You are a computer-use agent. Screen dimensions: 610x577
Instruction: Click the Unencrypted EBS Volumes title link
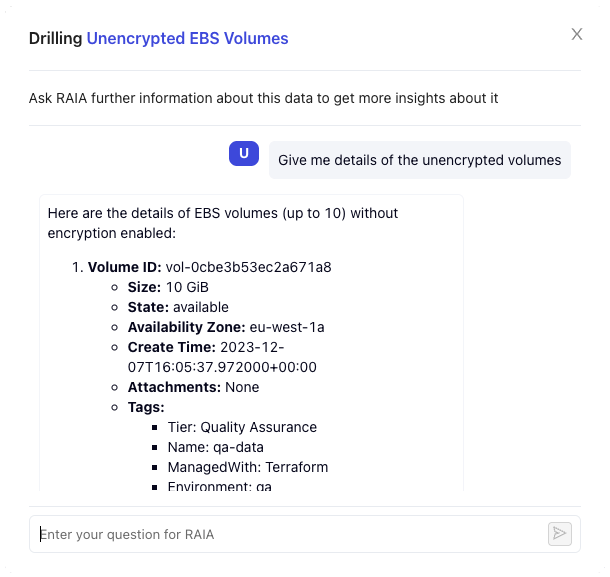point(187,39)
